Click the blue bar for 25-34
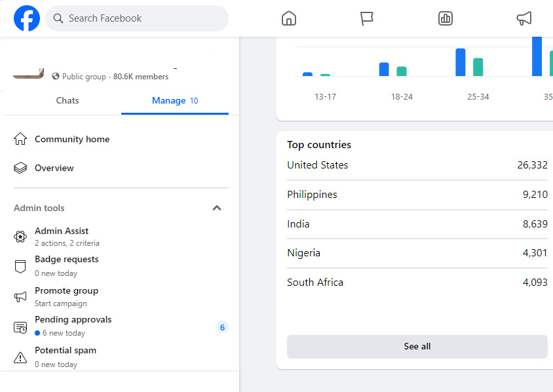 pyautogui.click(x=461, y=62)
